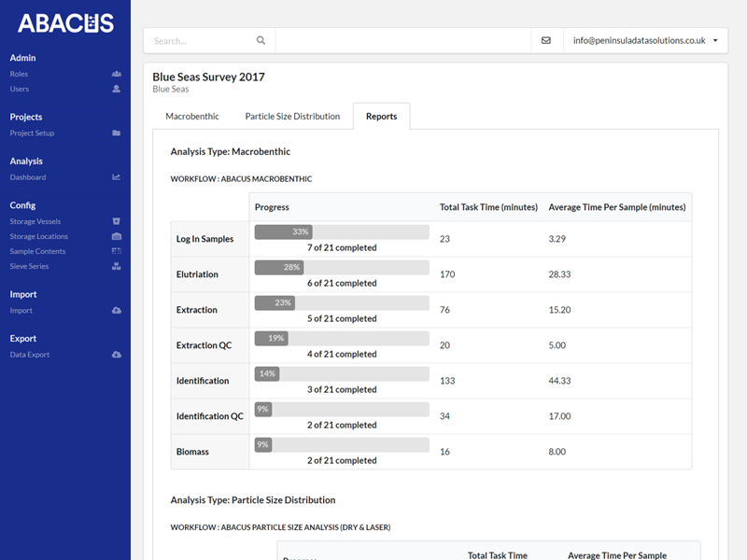Click the Sieve Series icon
The height and width of the screenshot is (560, 747).
click(x=115, y=266)
